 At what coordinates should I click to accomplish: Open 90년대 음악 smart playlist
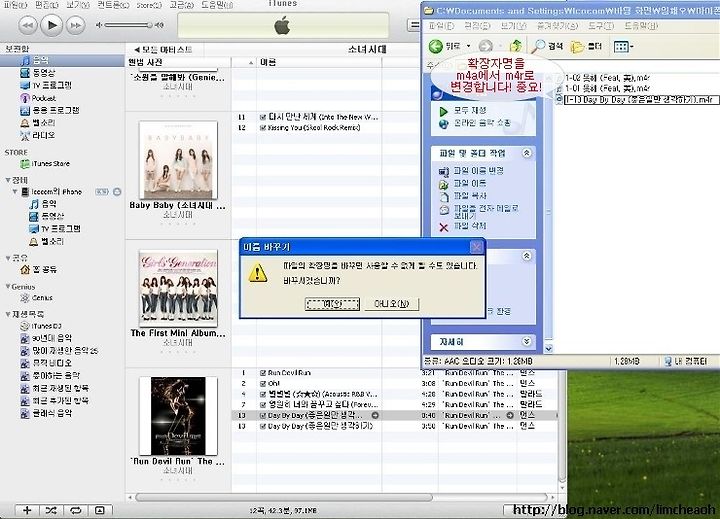[51, 338]
